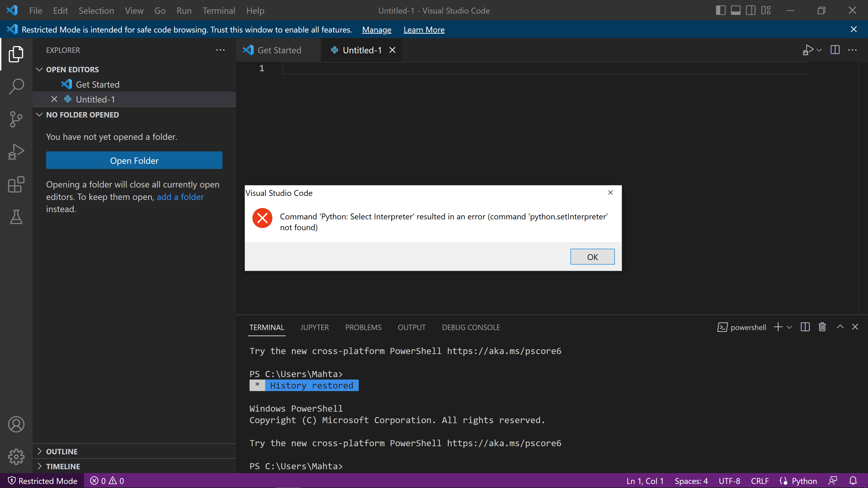Kill terminal with the trash icon
Image resolution: width=868 pixels, height=488 pixels.
(x=822, y=327)
